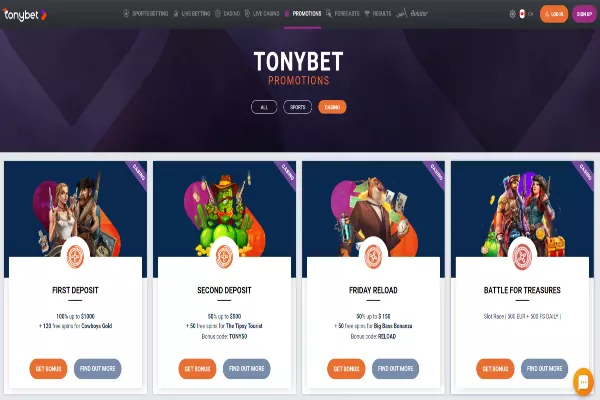Select the Casino promotions filter
This screenshot has width=600, height=400.
(x=332, y=107)
